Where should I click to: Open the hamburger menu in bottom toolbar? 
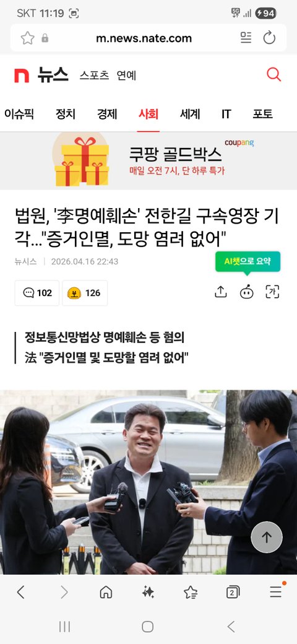276,592
